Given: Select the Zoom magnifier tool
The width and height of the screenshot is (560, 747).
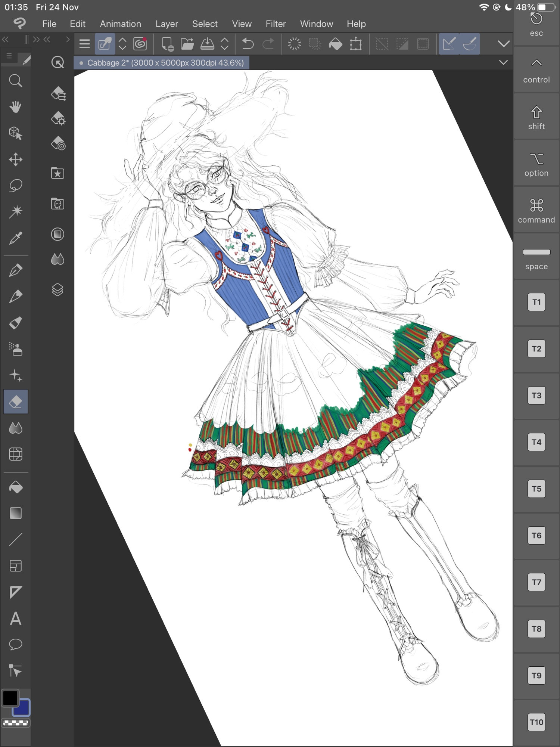Looking at the screenshot, I should tap(15, 81).
